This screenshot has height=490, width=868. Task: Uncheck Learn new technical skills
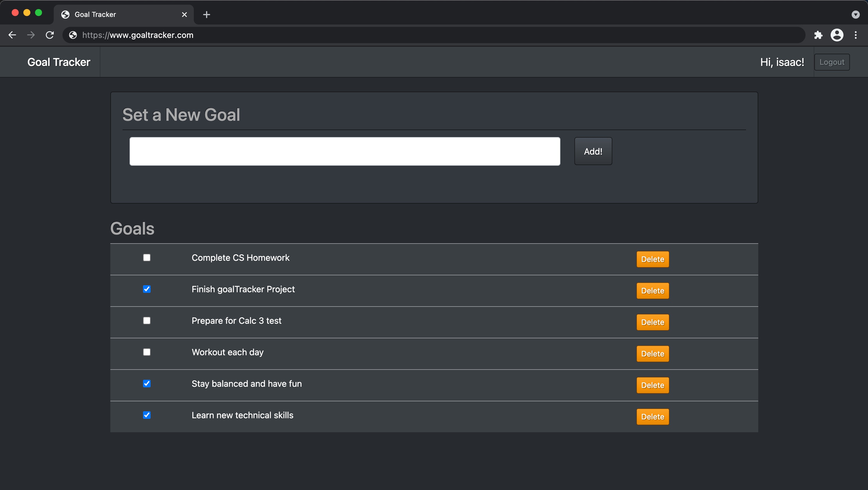pos(147,415)
